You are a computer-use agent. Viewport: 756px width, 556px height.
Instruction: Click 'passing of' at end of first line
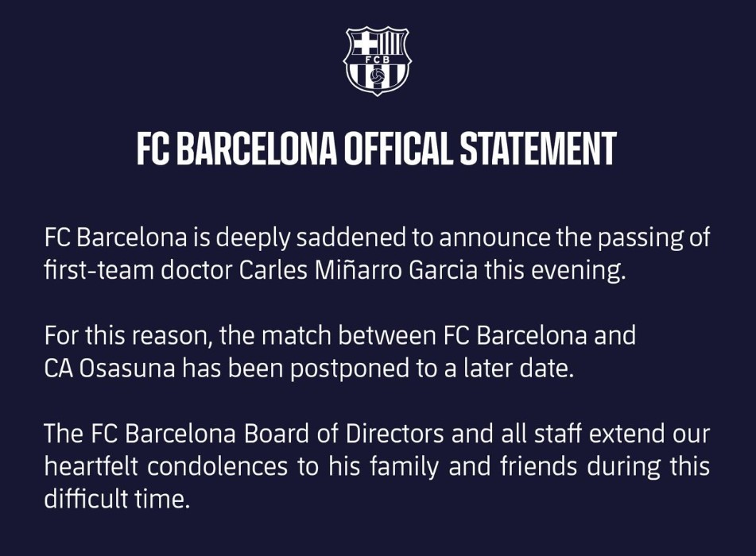click(x=653, y=239)
